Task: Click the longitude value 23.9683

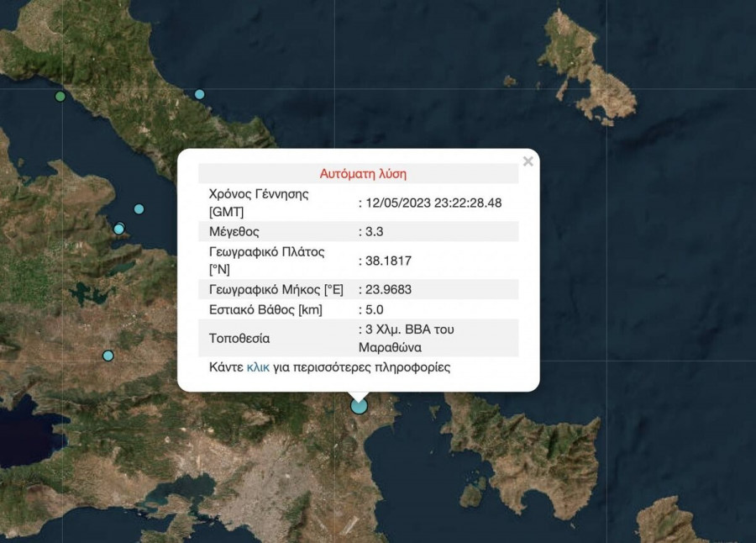Action: coord(387,289)
